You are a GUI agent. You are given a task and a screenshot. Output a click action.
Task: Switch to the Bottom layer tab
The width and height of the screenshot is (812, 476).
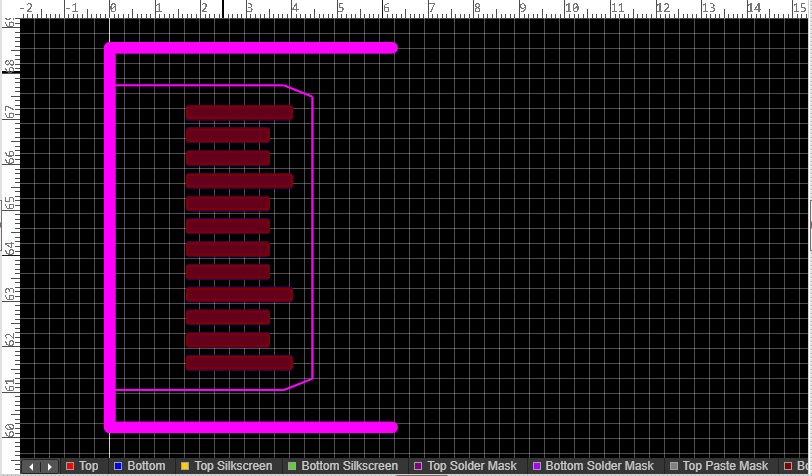click(x=141, y=466)
